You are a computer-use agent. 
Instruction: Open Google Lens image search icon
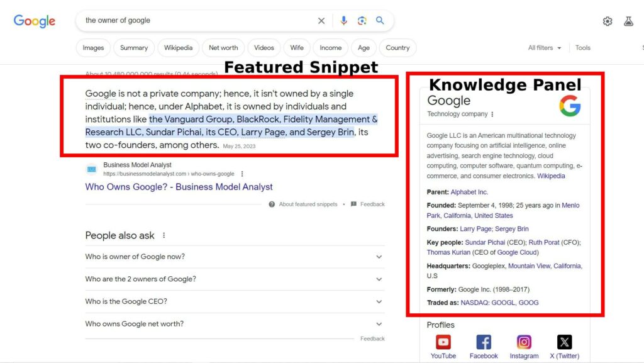pyautogui.click(x=362, y=21)
